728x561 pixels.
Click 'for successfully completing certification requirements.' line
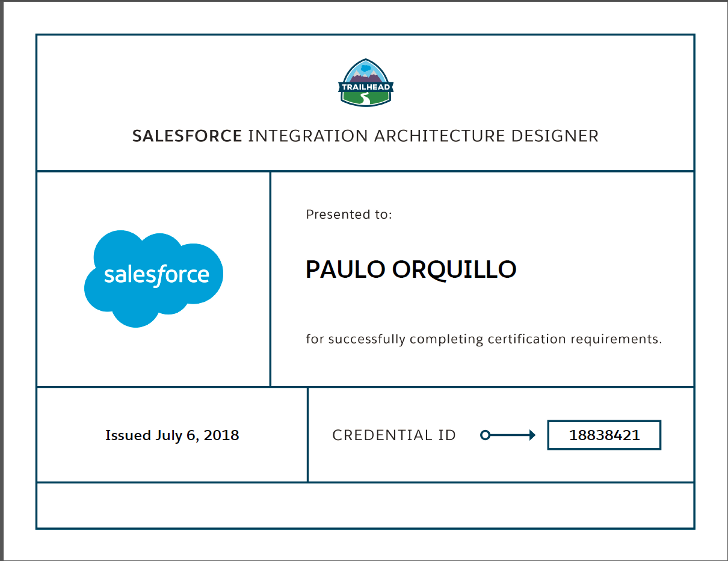click(x=484, y=339)
